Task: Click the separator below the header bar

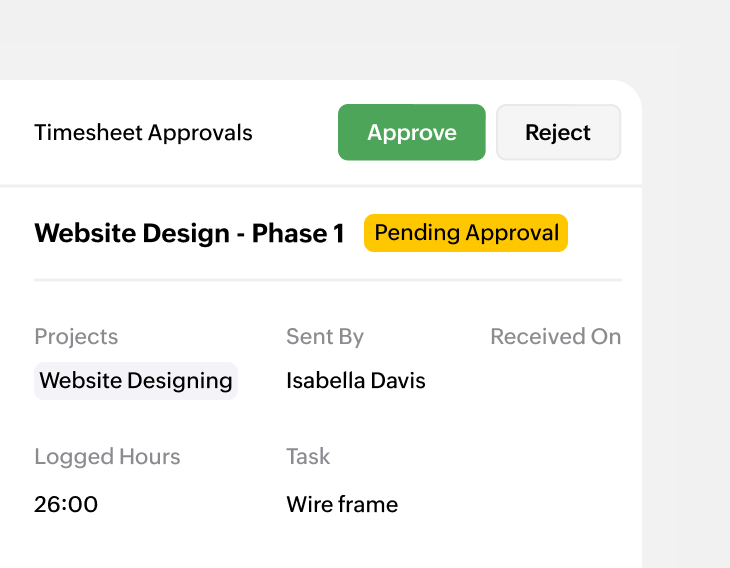Action: click(320, 186)
